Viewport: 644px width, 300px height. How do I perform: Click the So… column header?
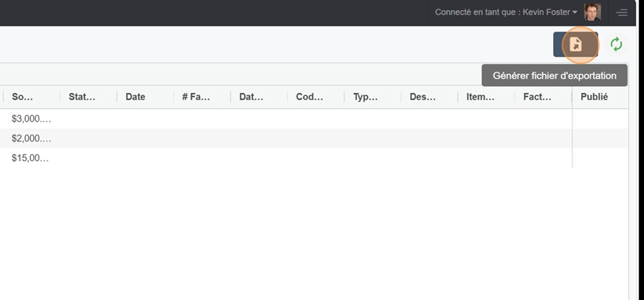[22, 97]
